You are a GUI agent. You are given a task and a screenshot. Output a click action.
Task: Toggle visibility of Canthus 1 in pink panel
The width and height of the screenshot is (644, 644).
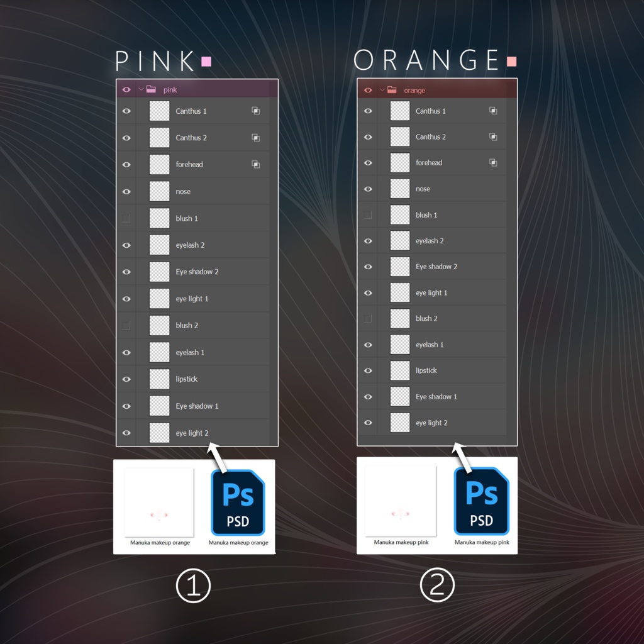point(126,111)
